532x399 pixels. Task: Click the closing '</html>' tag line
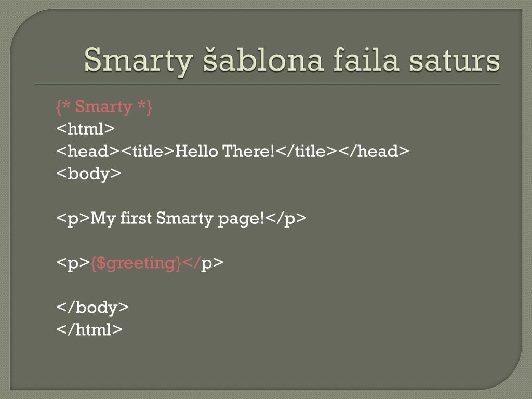tap(89, 329)
